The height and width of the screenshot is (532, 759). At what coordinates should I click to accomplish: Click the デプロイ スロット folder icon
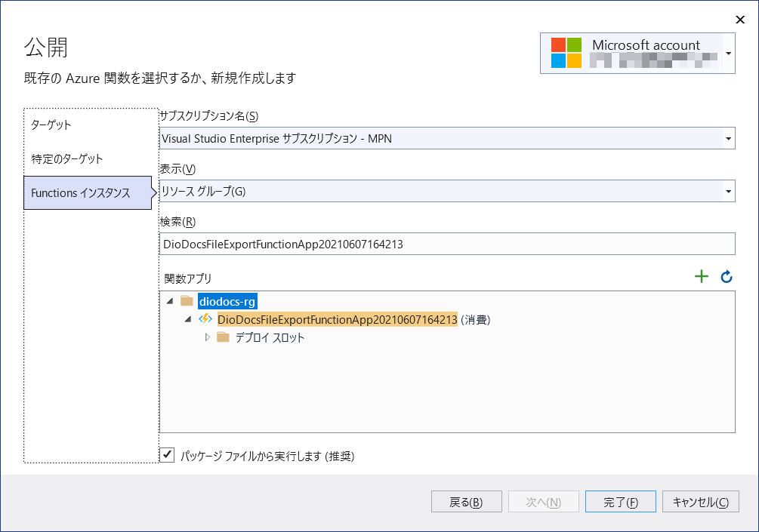(223, 337)
